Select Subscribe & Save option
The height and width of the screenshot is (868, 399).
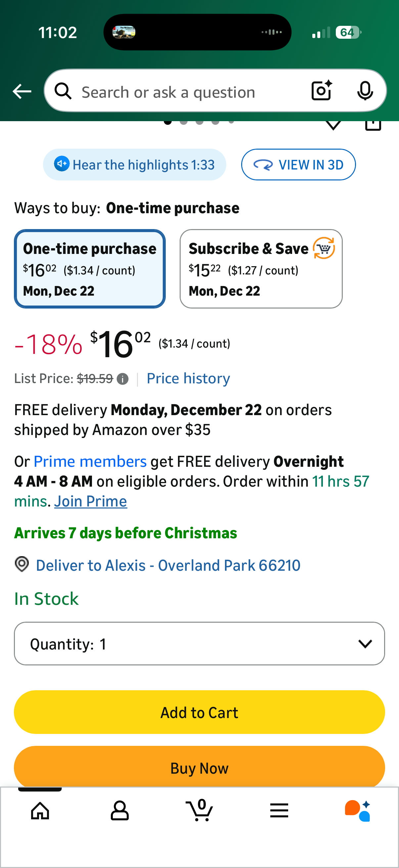pos(261,269)
